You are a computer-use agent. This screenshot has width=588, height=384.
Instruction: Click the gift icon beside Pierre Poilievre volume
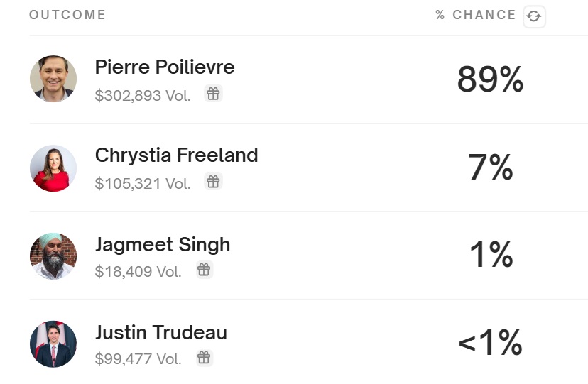coord(213,93)
